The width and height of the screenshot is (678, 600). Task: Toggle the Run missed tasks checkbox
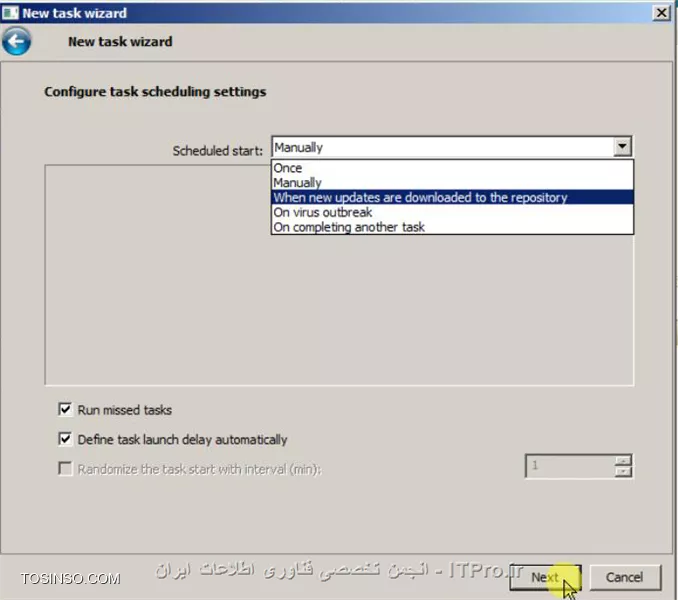pos(65,409)
